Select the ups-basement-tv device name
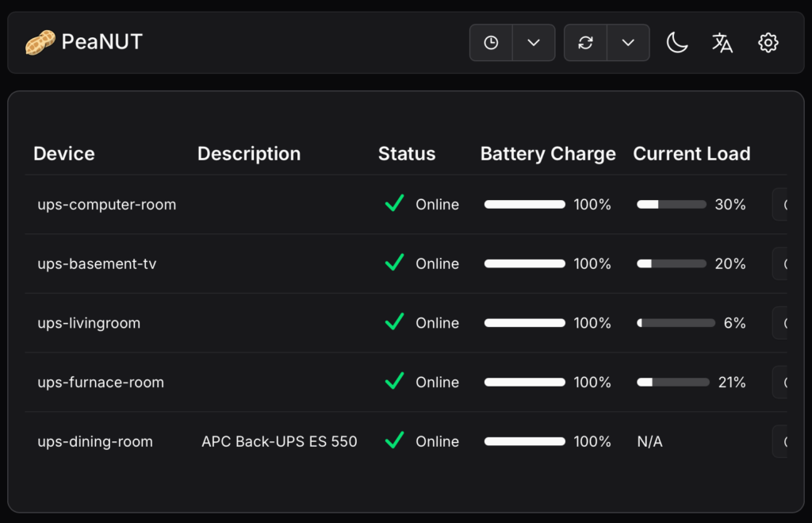The height and width of the screenshot is (523, 812). tap(97, 263)
